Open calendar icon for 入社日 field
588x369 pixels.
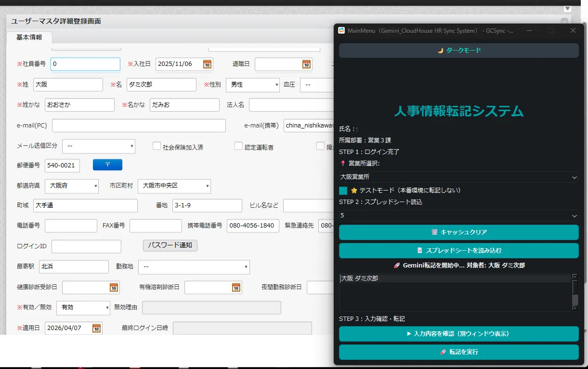207,64
